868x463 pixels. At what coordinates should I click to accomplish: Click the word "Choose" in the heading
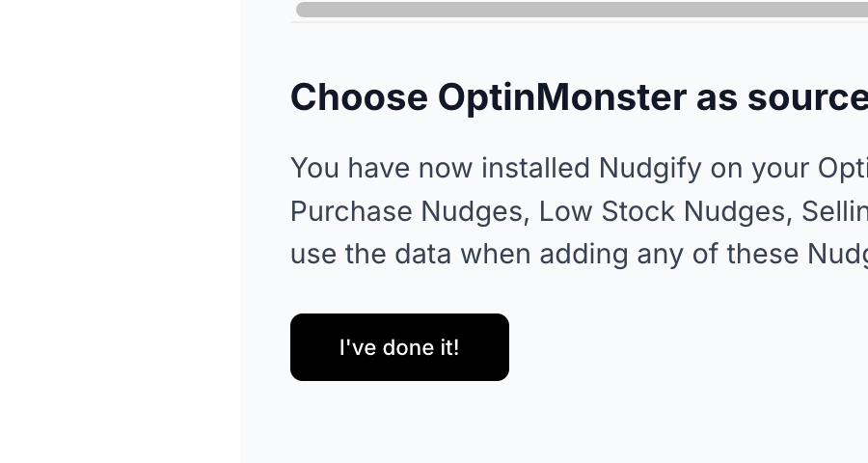click(x=359, y=97)
